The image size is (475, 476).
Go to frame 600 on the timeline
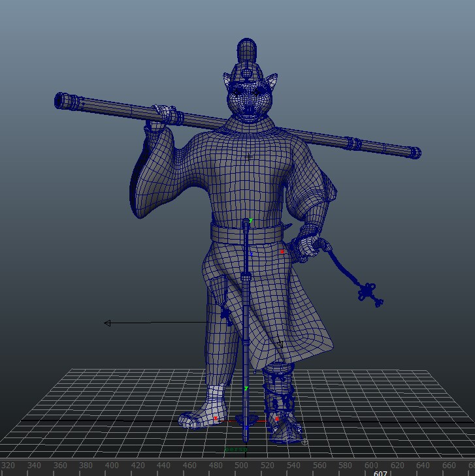371,466
